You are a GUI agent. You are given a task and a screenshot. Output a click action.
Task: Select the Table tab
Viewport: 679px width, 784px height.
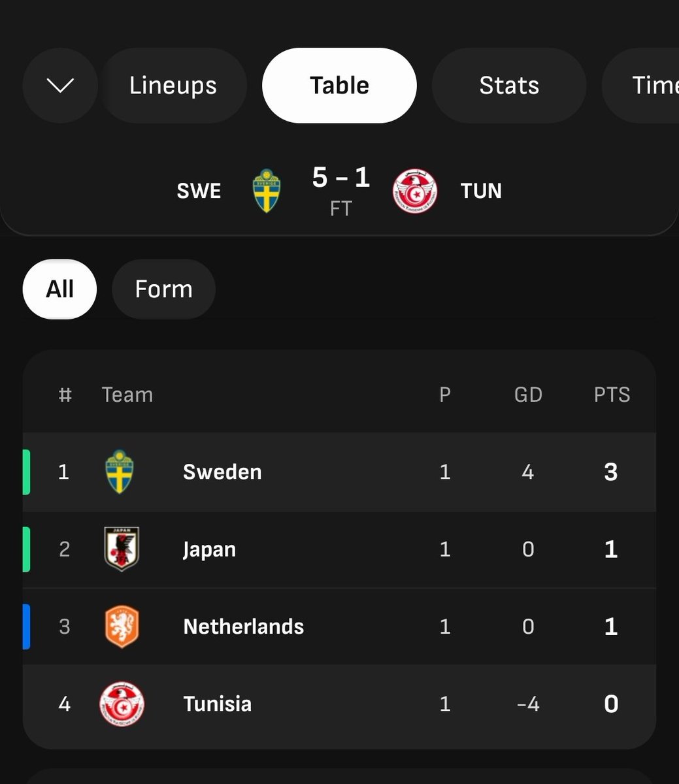pyautogui.click(x=339, y=86)
